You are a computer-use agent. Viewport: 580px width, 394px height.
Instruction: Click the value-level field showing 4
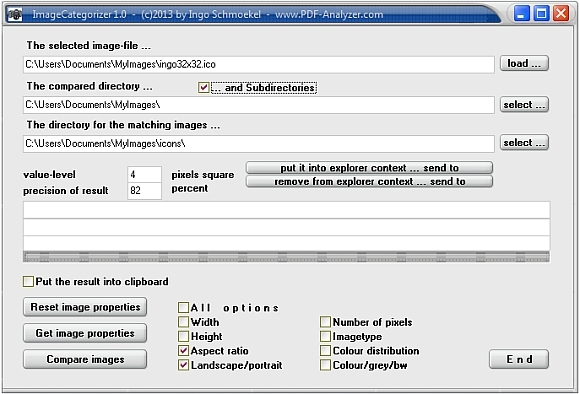tap(144, 174)
